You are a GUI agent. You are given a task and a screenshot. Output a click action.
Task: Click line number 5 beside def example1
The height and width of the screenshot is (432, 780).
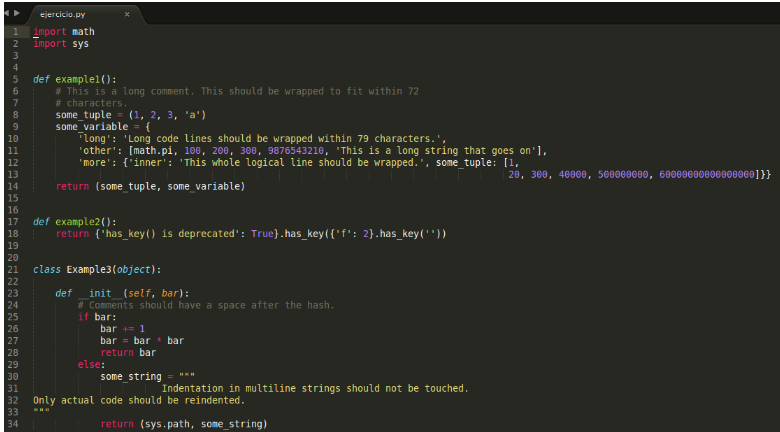[15, 79]
